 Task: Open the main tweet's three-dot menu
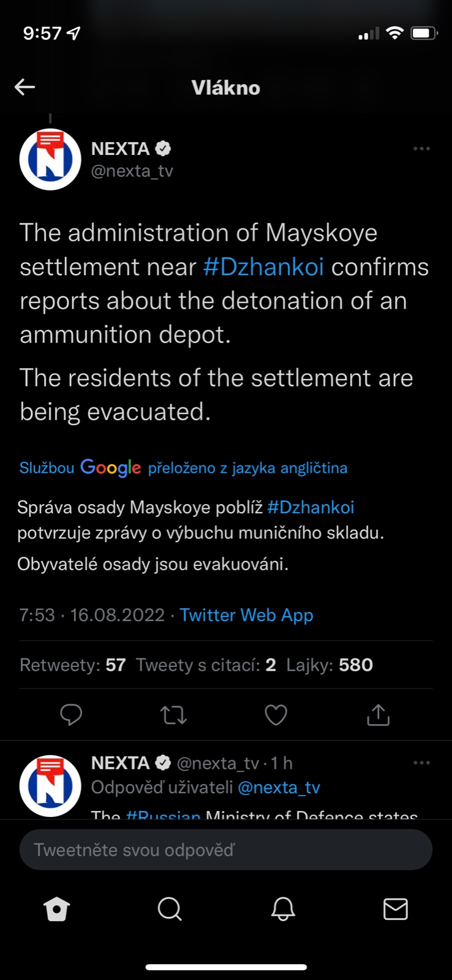click(x=421, y=149)
